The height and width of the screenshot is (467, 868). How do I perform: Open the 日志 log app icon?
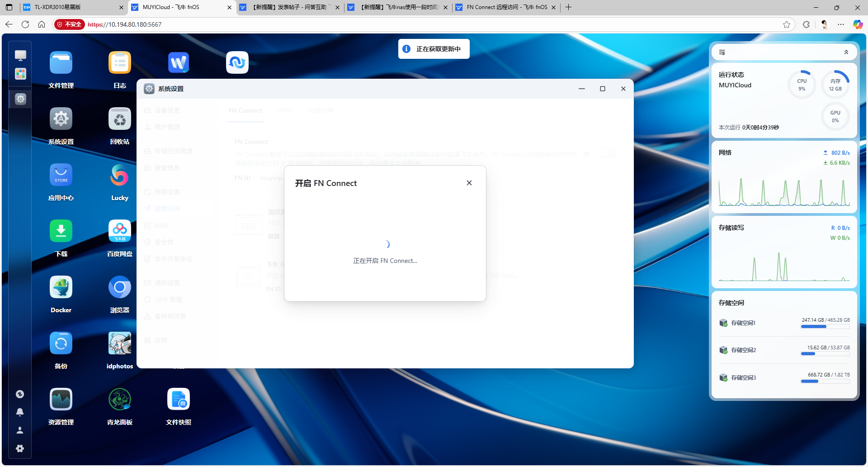(120, 62)
